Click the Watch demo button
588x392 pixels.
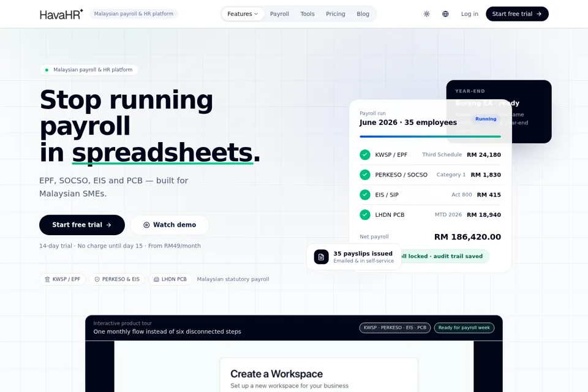(170, 225)
